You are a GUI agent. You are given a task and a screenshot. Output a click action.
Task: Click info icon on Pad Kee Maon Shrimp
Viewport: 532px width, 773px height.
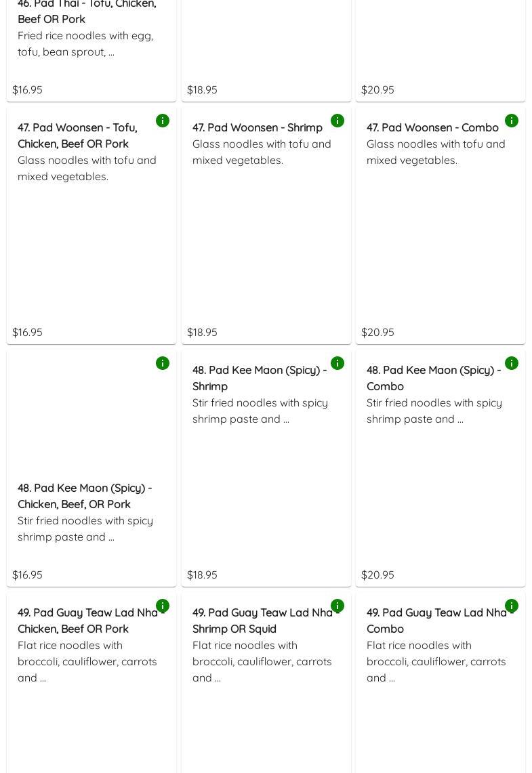337,363
